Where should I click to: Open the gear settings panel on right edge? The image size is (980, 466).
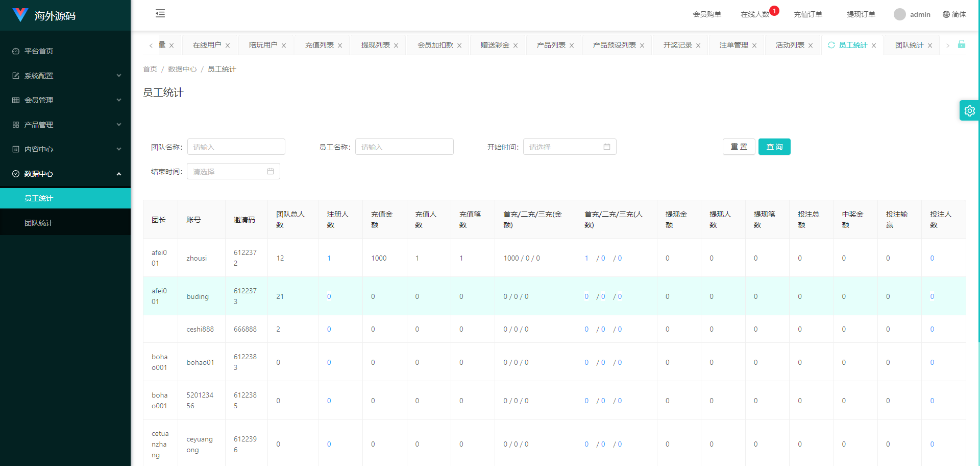[x=969, y=110]
